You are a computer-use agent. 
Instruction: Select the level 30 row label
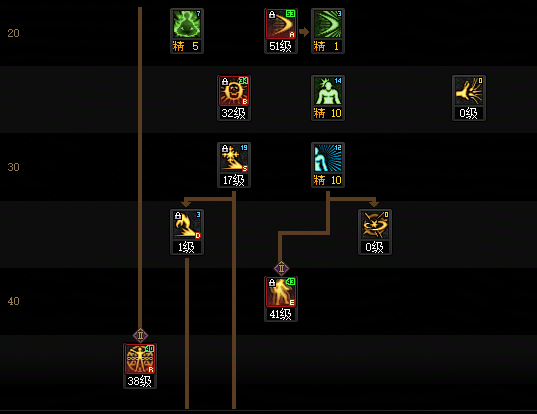[13, 167]
